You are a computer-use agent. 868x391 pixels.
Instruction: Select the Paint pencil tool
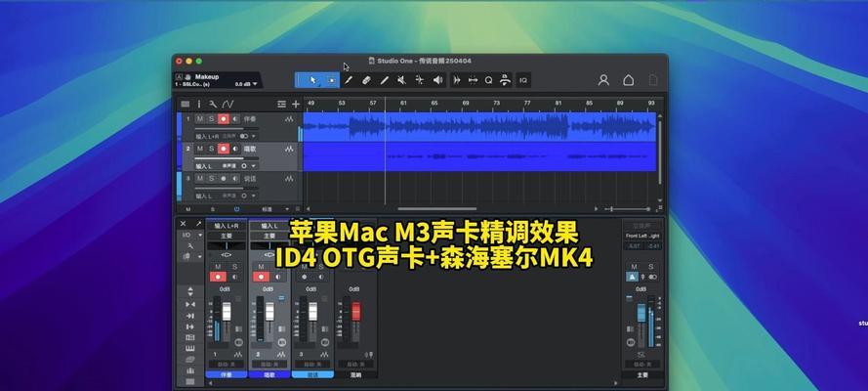pyautogui.click(x=349, y=80)
